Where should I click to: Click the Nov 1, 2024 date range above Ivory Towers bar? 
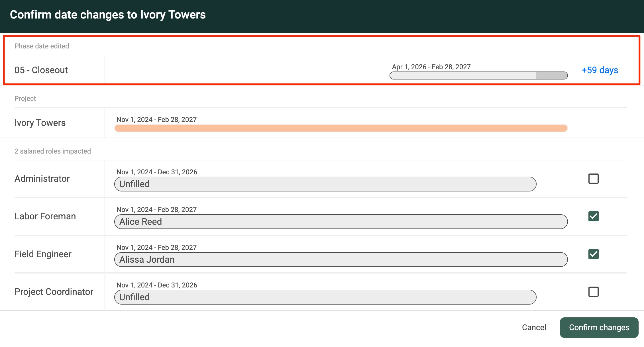(x=156, y=120)
